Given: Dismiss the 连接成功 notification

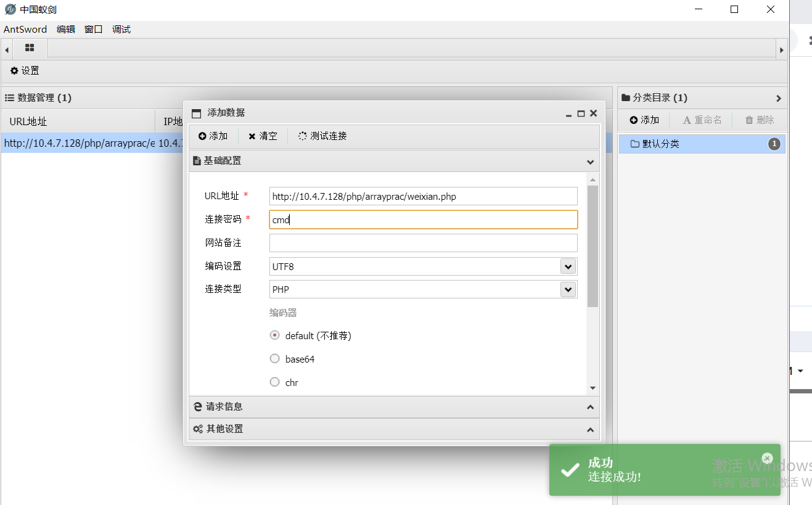Looking at the screenshot, I should coord(767,458).
